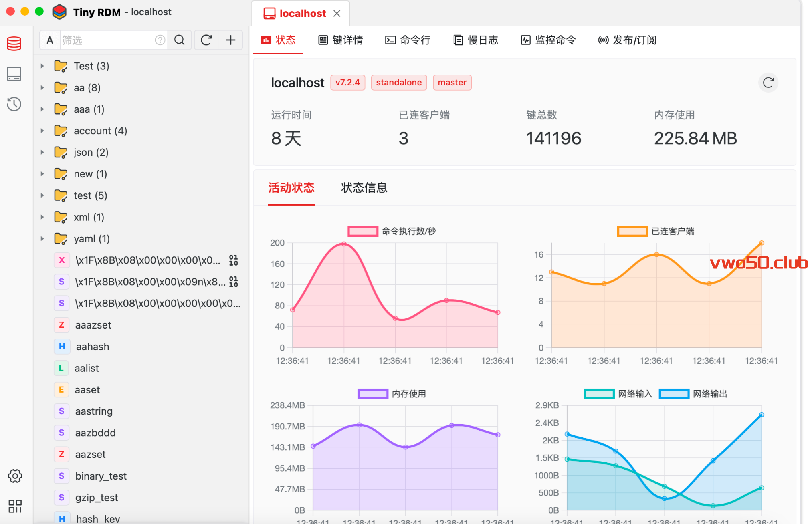Viewport: 812px width, 524px height.
Task: Expand the Test (3) folder
Action: tap(42, 66)
